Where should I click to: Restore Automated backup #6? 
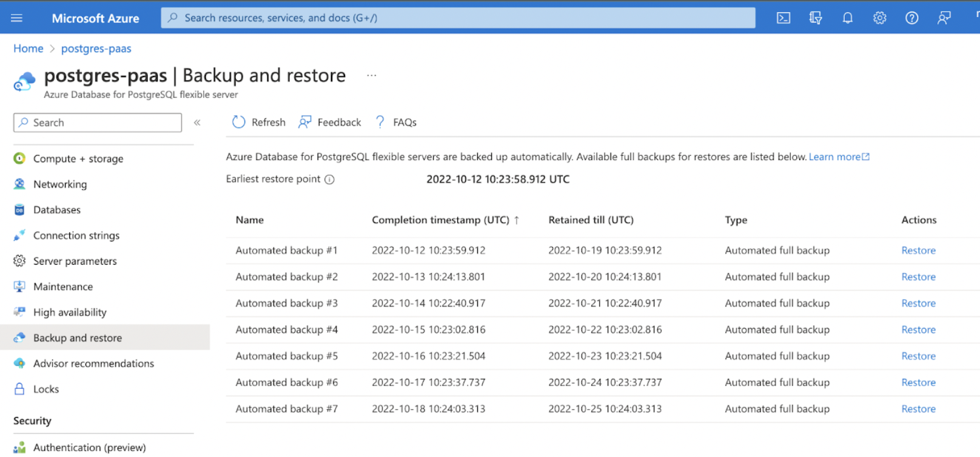click(x=918, y=382)
